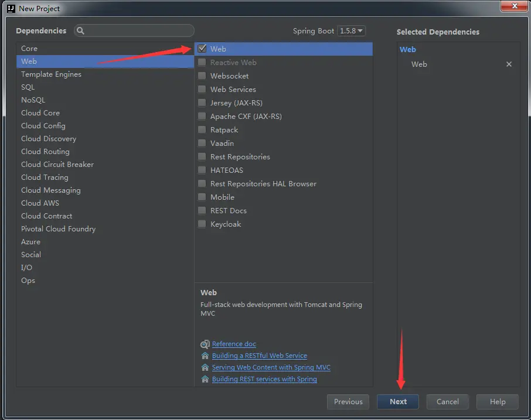Check the Ratpack dependency
This screenshot has width=531, height=420.
202,130
